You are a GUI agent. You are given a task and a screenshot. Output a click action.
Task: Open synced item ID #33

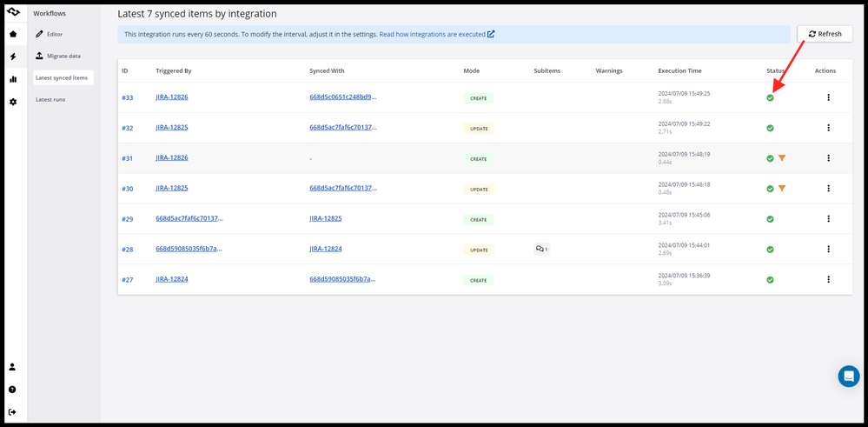coord(128,97)
